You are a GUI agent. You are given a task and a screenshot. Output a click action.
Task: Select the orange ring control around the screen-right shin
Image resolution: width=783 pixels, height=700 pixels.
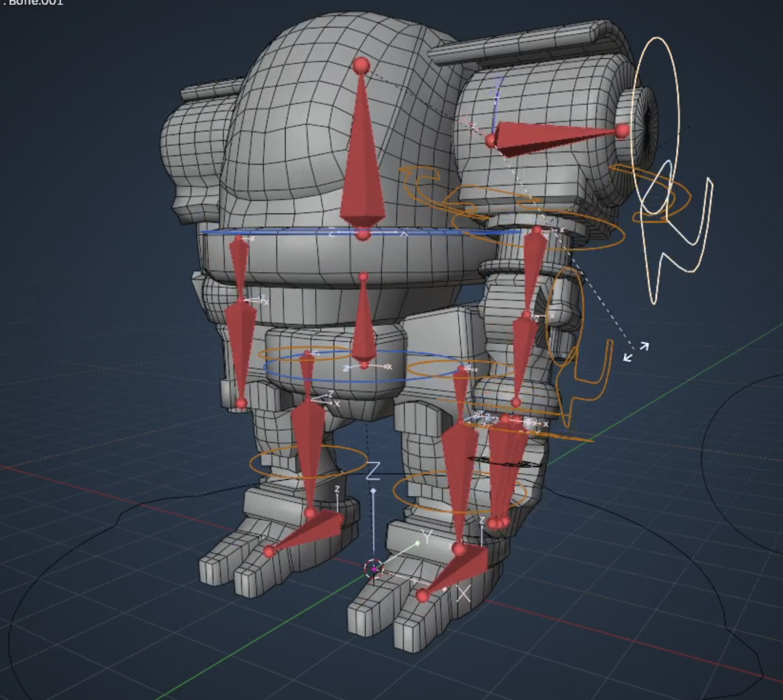point(460,491)
